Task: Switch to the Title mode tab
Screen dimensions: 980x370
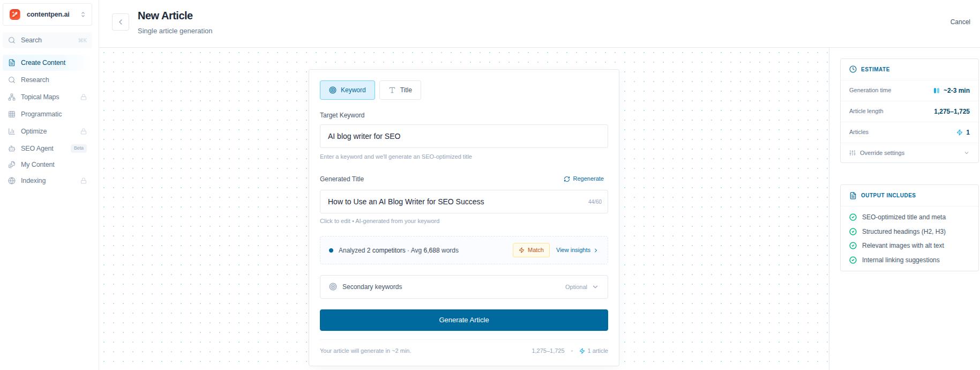Action: pos(400,90)
